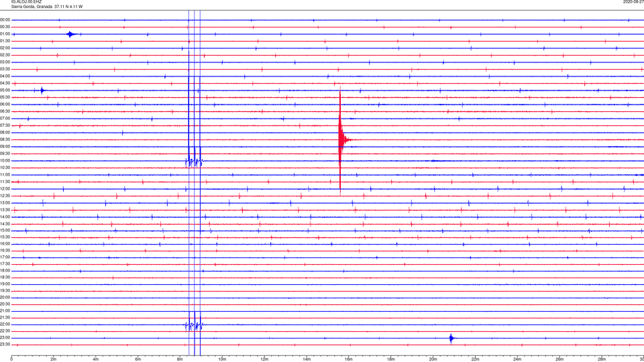Select the 00:30 time label
Image resolution: width=644 pixels, height=362 pixels.
5,27
